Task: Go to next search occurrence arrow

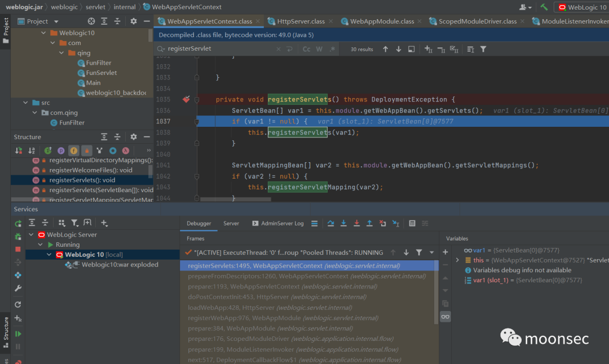Action: (x=399, y=49)
